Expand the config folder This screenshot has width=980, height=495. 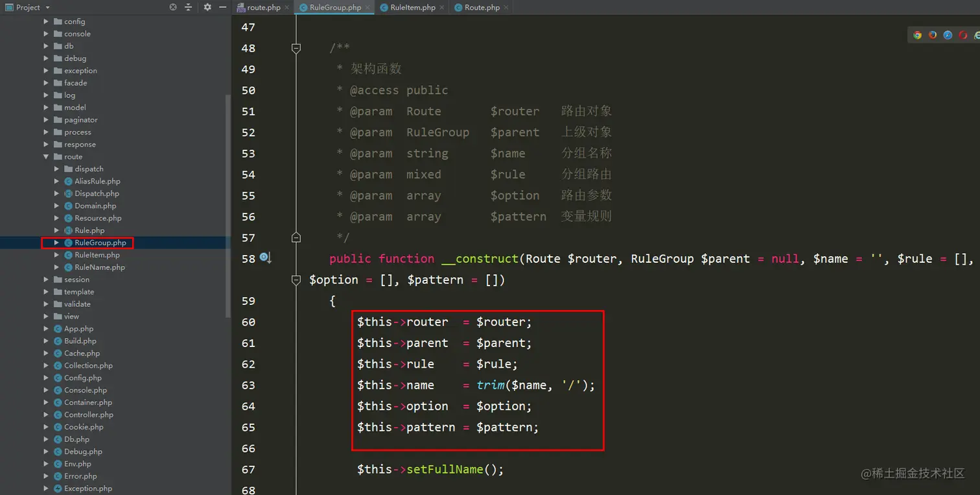point(46,21)
